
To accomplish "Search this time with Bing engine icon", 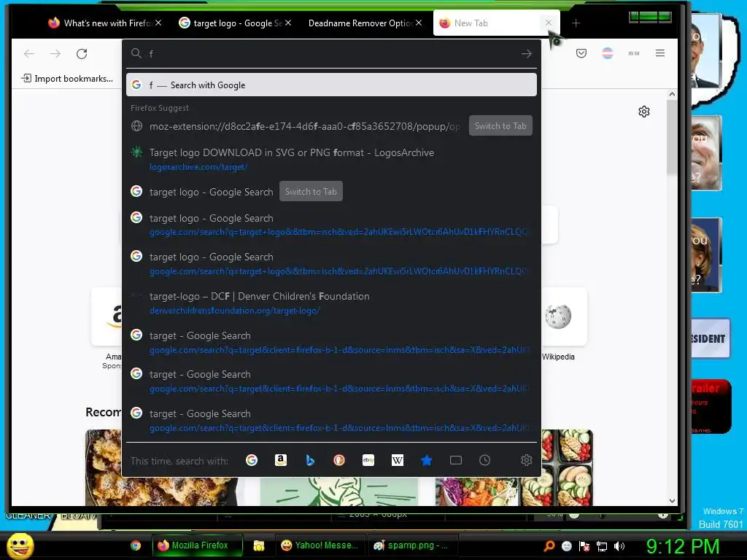I will click(x=309, y=460).
